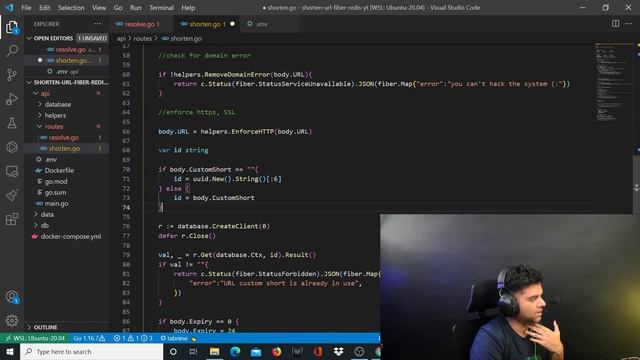The height and width of the screenshot is (360, 640).
Task: Open the Selection menu
Action: pyautogui.click(x=71, y=8)
